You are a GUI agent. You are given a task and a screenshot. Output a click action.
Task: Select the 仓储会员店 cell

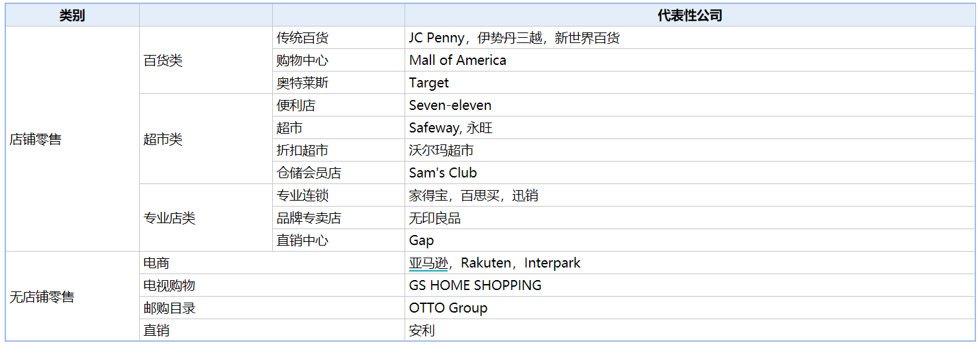[x=338, y=173]
